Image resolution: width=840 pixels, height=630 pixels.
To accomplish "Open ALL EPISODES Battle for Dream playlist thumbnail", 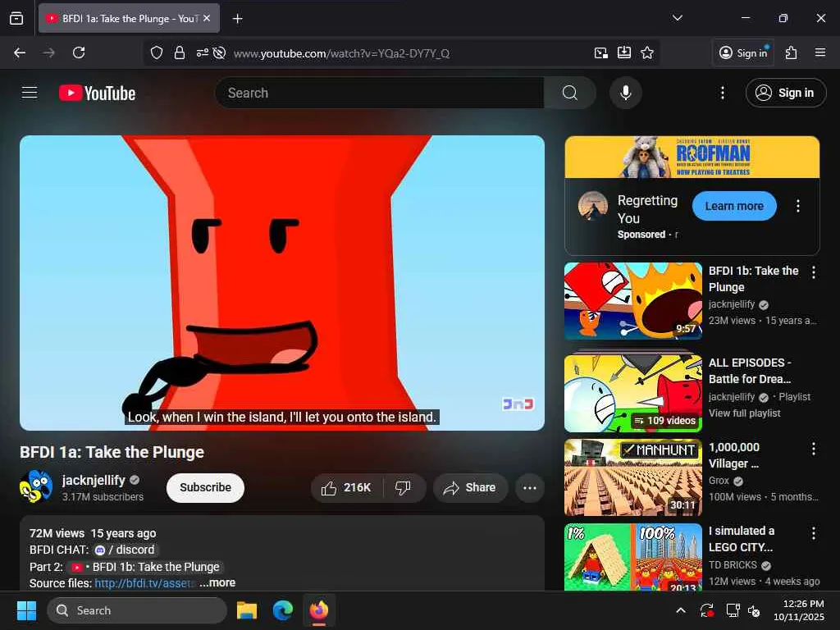I will [632, 393].
